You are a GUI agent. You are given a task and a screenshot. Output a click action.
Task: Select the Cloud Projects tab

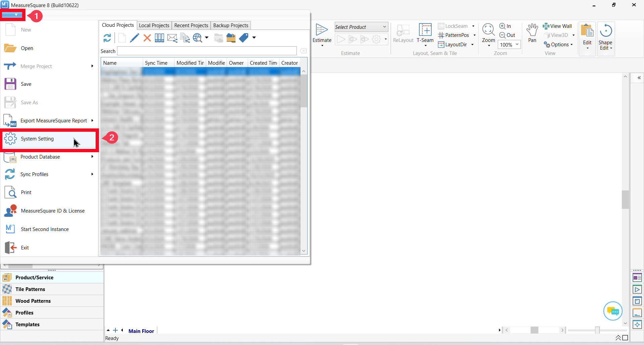pyautogui.click(x=118, y=25)
